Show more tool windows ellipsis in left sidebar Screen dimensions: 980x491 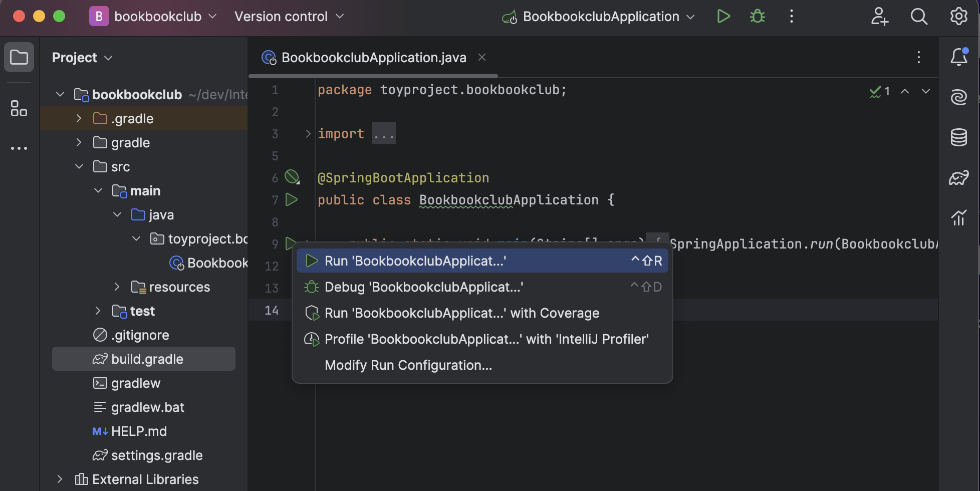[19, 148]
